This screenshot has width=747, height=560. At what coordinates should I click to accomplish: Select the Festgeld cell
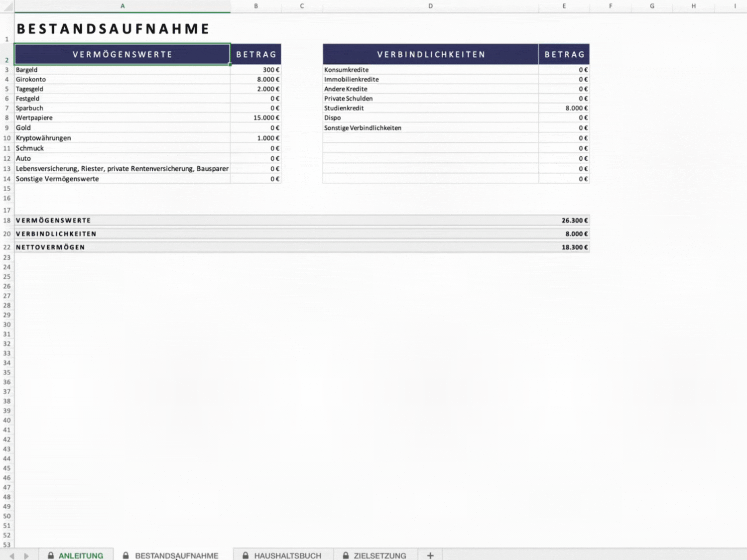coord(123,99)
